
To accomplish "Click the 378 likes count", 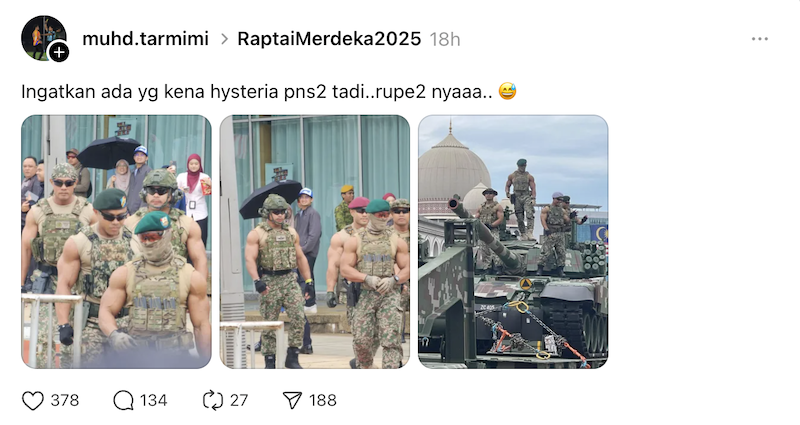I will pyautogui.click(x=65, y=401).
